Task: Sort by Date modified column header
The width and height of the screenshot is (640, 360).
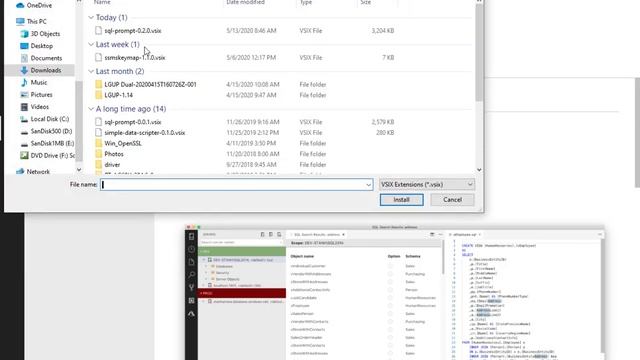Action: click(x=245, y=2)
